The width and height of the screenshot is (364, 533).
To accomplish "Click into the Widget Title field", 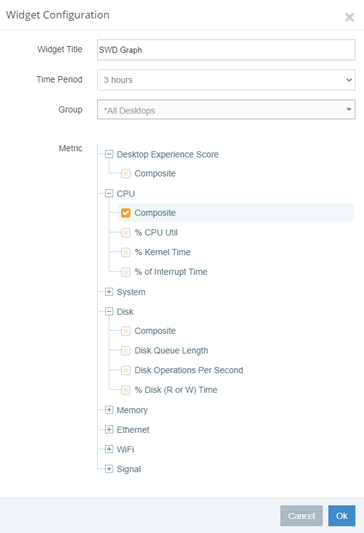I will [226, 50].
